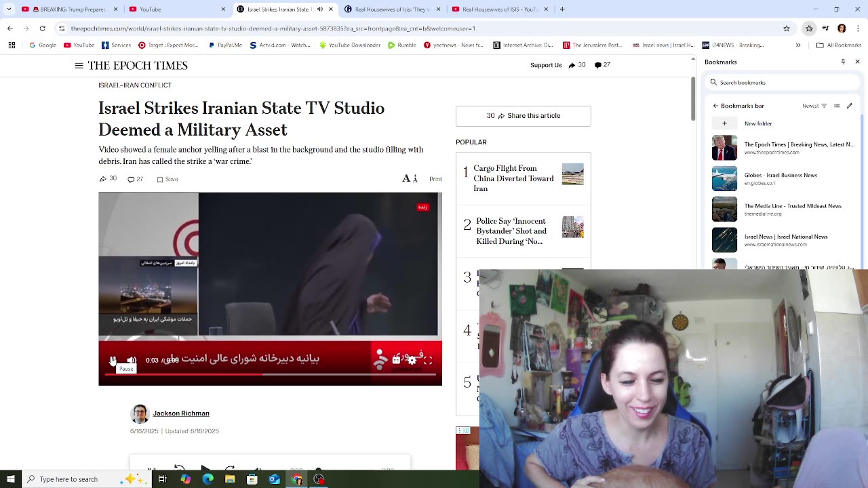Open The Media Line bookmark
This screenshot has width=868, height=488.
(x=783, y=209)
